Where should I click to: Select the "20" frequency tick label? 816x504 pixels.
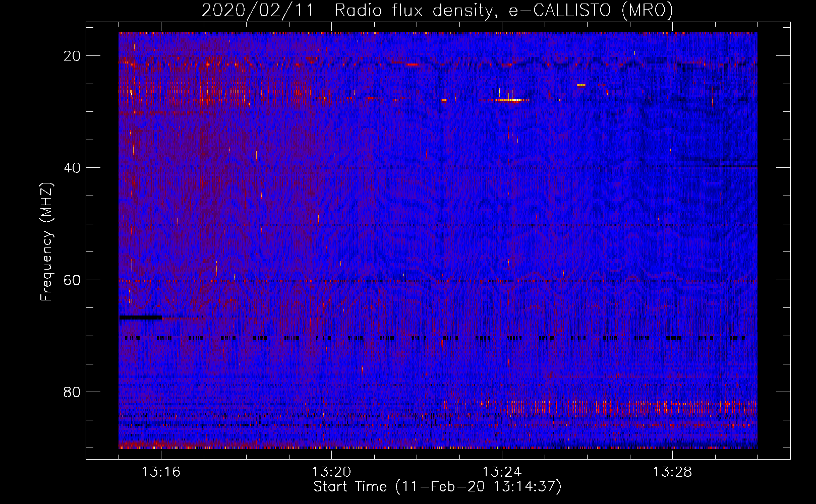pos(72,56)
